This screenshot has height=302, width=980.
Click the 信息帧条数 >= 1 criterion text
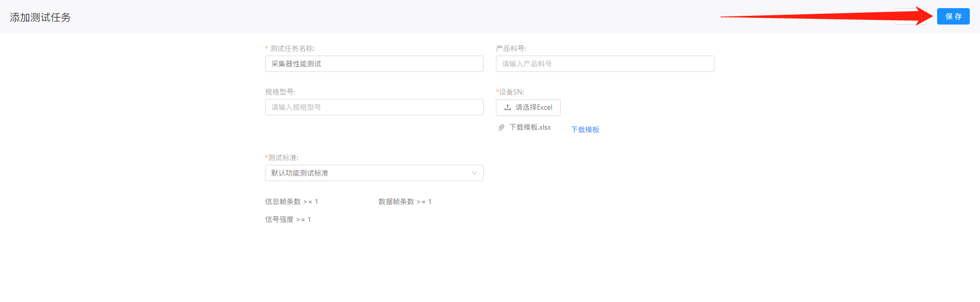292,202
